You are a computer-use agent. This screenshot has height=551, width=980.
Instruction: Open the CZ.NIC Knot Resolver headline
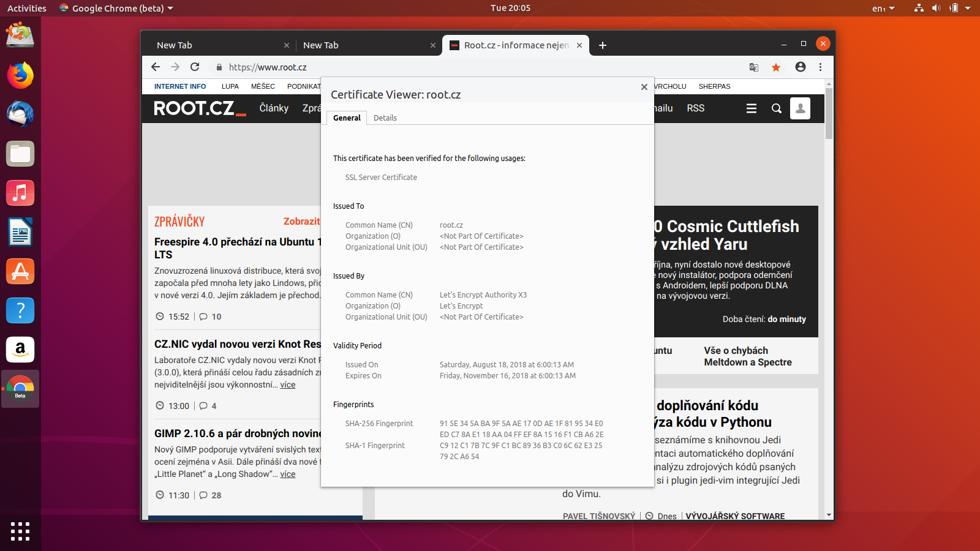pyautogui.click(x=238, y=344)
